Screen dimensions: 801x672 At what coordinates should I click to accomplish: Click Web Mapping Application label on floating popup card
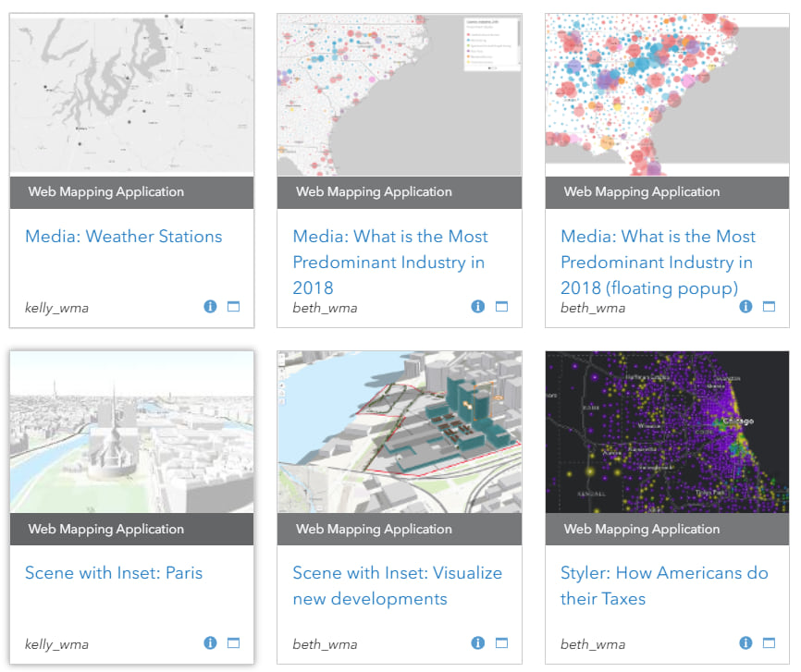pos(642,192)
